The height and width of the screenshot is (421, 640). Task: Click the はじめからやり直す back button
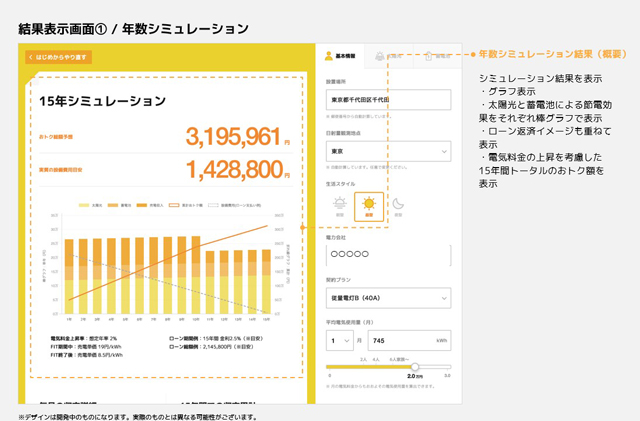(x=58, y=57)
